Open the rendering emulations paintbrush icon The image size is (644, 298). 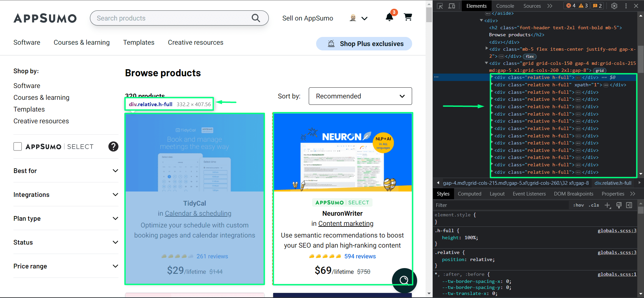pyautogui.click(x=619, y=205)
